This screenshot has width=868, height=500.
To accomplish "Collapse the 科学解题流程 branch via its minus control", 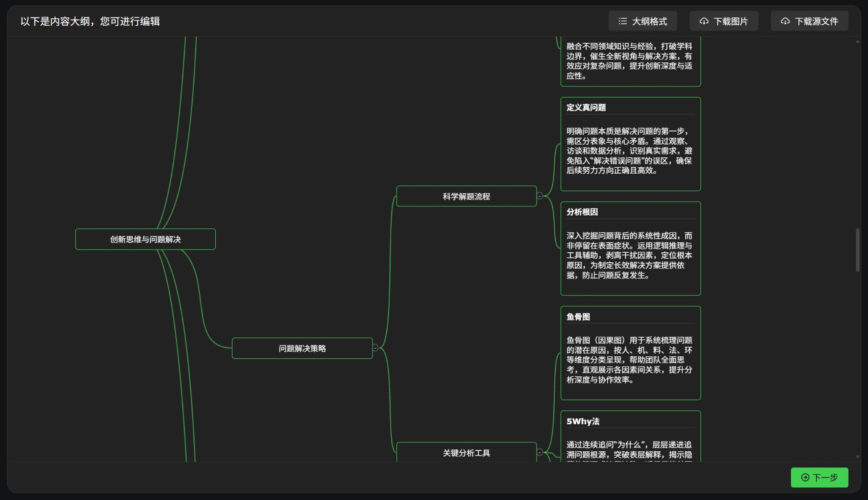I will (x=539, y=196).
